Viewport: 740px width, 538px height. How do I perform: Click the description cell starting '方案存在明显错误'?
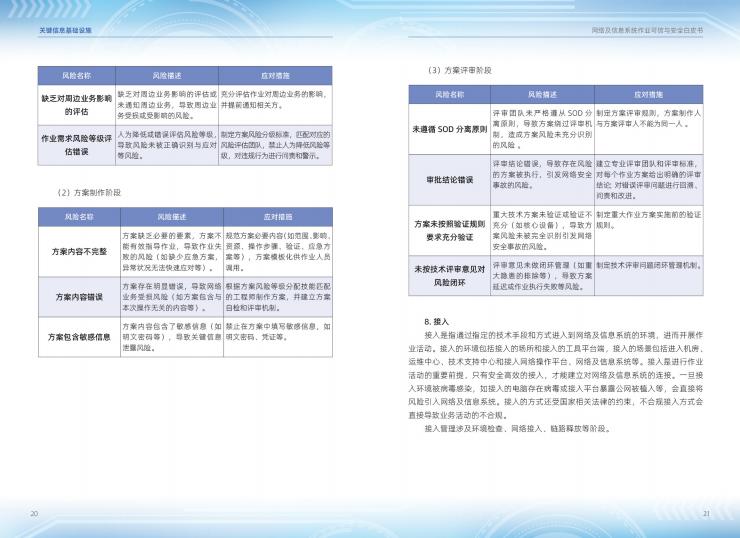click(172, 297)
